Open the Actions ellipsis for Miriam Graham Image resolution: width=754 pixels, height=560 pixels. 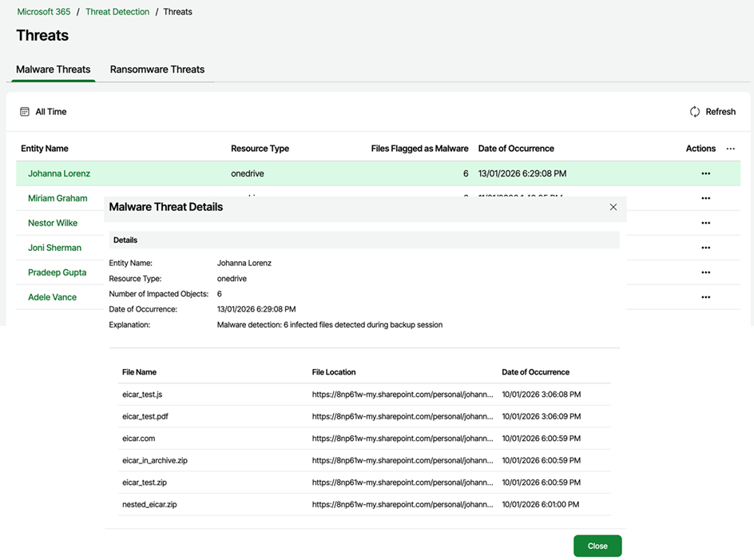point(705,198)
